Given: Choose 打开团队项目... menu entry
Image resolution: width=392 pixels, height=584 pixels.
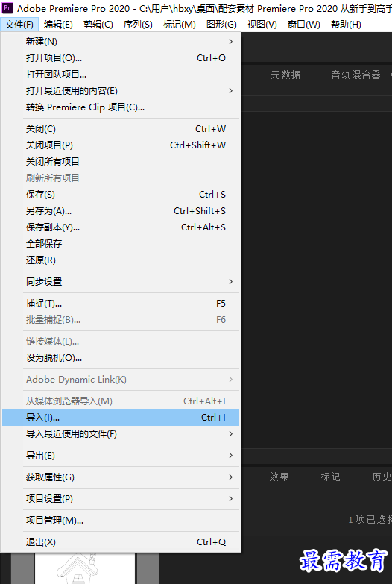Looking at the screenshot, I should point(121,74).
